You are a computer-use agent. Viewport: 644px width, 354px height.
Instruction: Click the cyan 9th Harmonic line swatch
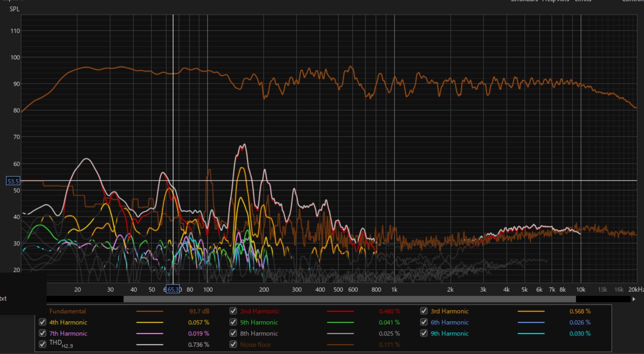[x=531, y=334]
